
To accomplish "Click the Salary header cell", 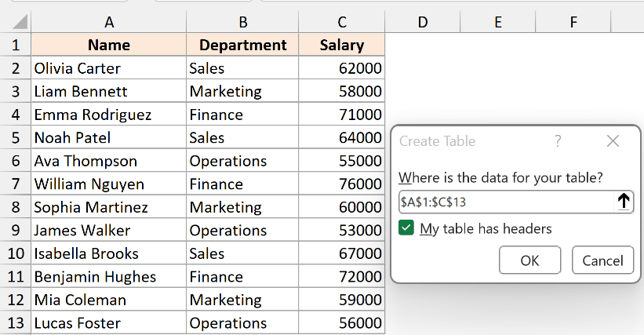I will 342,45.
